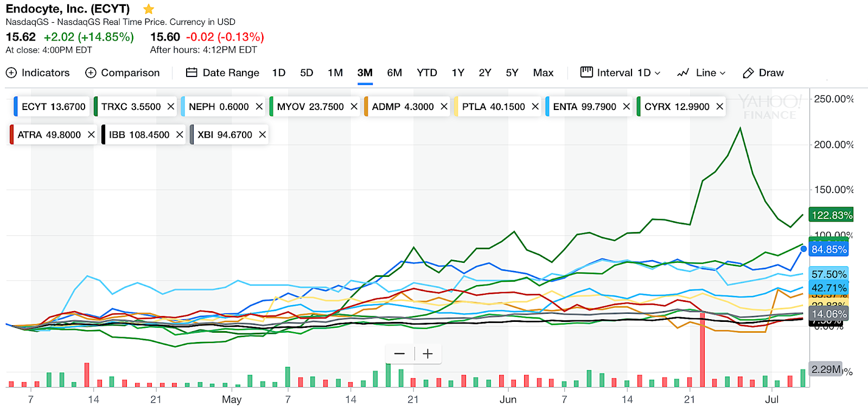Click the Line chart type icon

(x=683, y=73)
